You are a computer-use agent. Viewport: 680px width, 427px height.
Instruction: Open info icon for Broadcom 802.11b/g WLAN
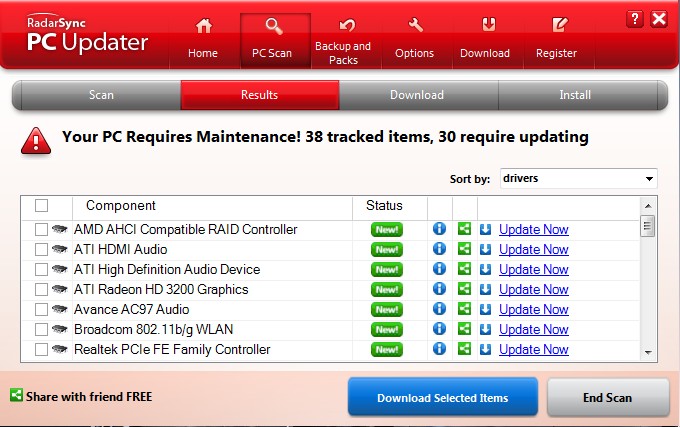point(439,329)
